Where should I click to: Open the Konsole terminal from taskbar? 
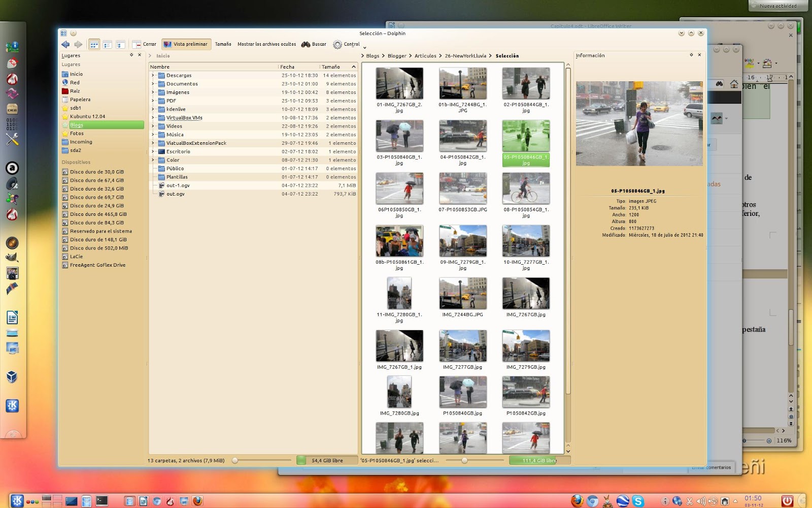coord(102,501)
